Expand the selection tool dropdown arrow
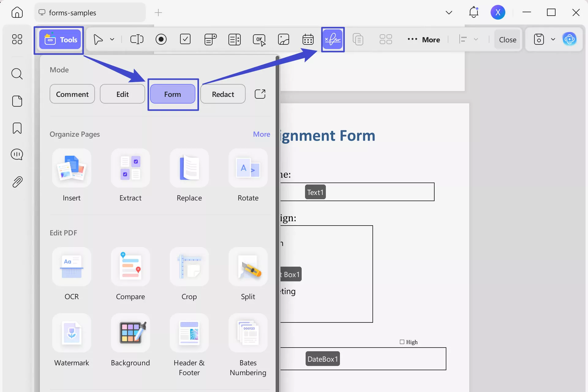This screenshot has height=392, width=588. [x=112, y=39]
